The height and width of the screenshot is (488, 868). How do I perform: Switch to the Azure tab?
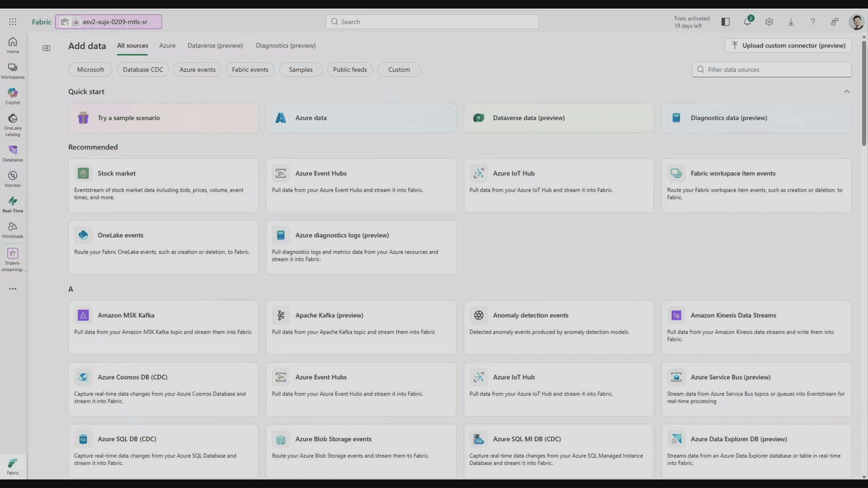click(167, 46)
